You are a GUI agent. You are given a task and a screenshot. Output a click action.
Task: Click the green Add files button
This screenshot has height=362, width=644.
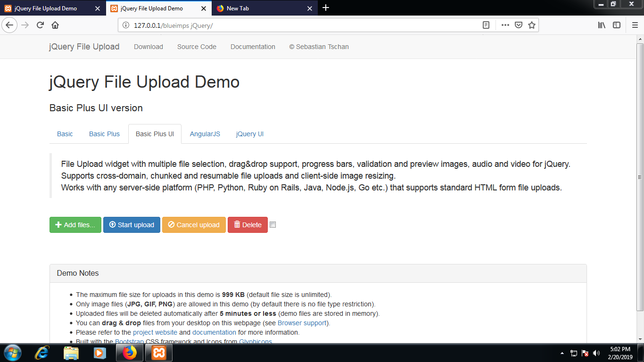[75, 225]
